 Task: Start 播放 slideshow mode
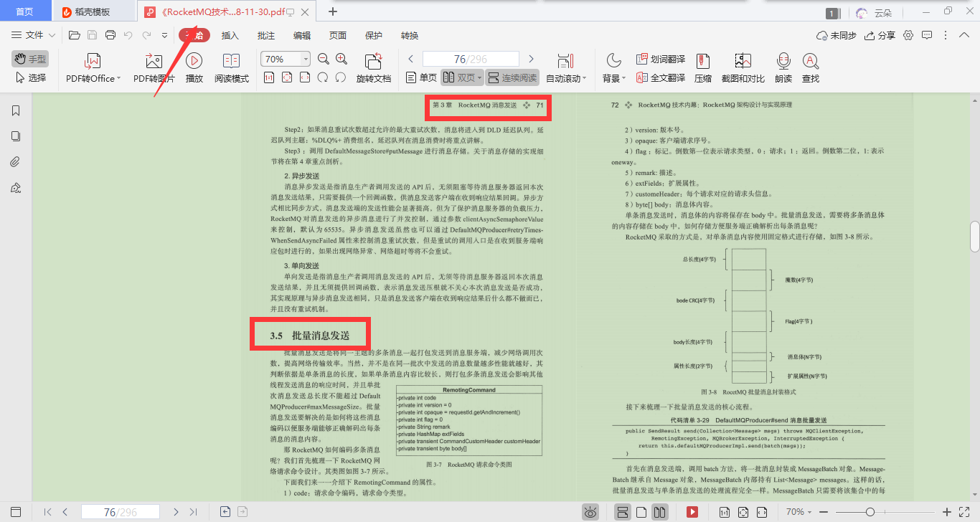click(x=194, y=69)
